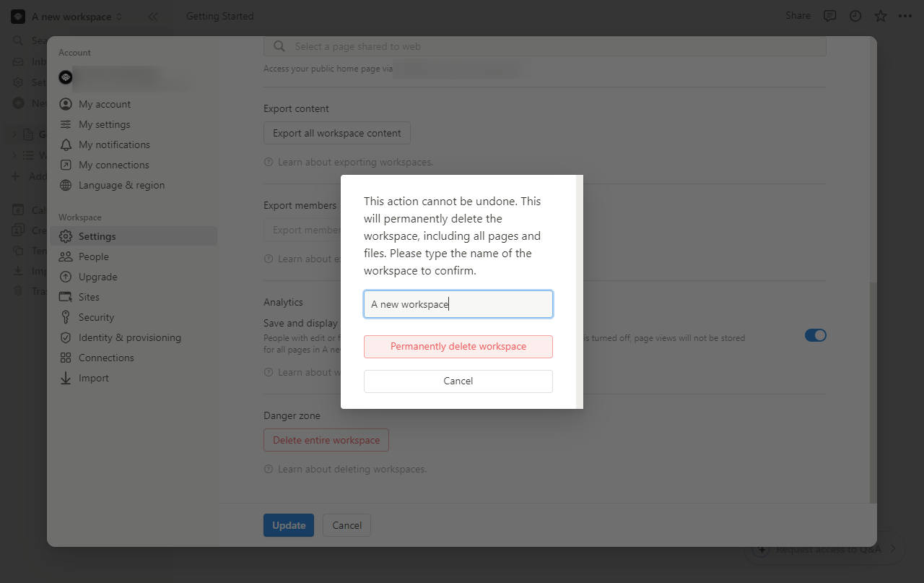
Task: Click the blue Update button
Action: coord(289,525)
